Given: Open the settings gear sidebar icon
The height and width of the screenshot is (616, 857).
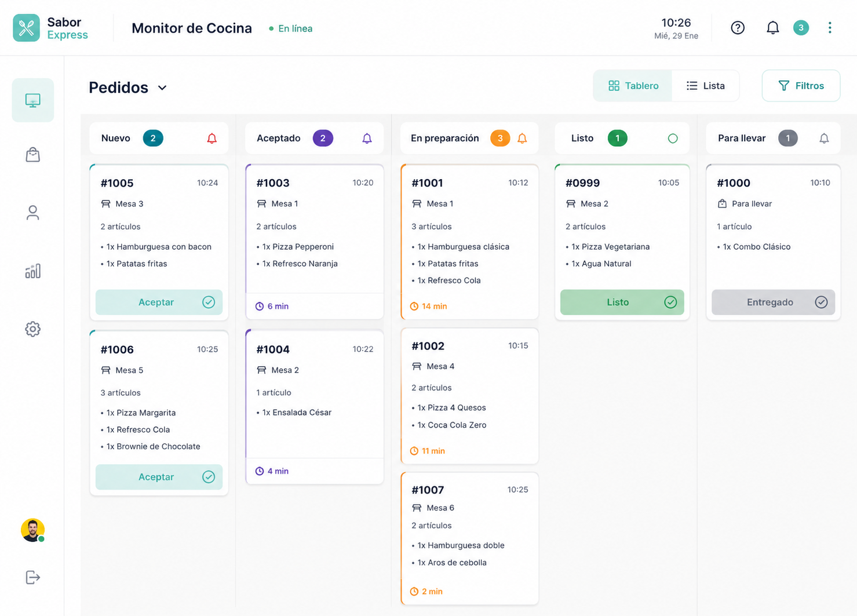Looking at the screenshot, I should coord(33,329).
